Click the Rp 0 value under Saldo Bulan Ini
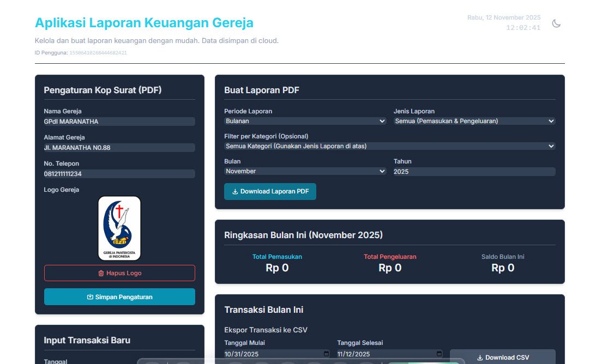 (x=503, y=268)
